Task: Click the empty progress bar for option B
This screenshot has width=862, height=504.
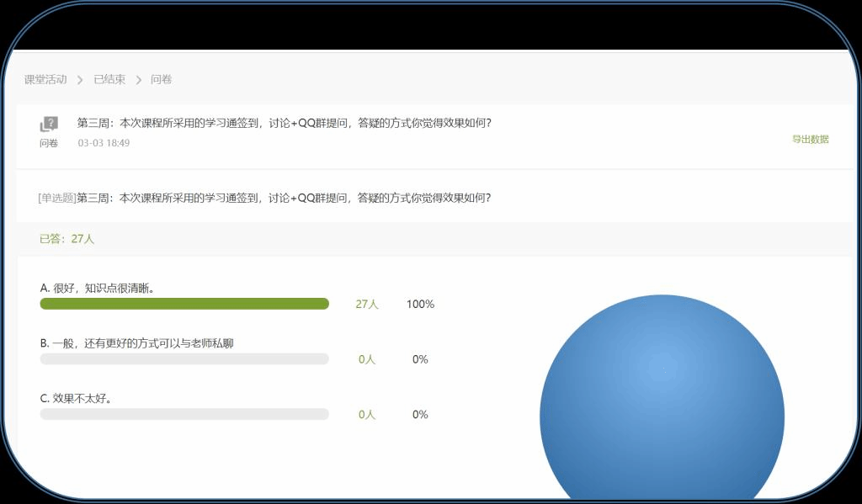Action: pos(184,359)
